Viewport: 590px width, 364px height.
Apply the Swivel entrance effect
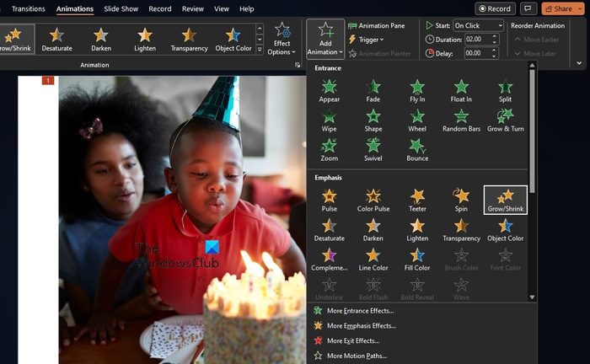(373, 151)
